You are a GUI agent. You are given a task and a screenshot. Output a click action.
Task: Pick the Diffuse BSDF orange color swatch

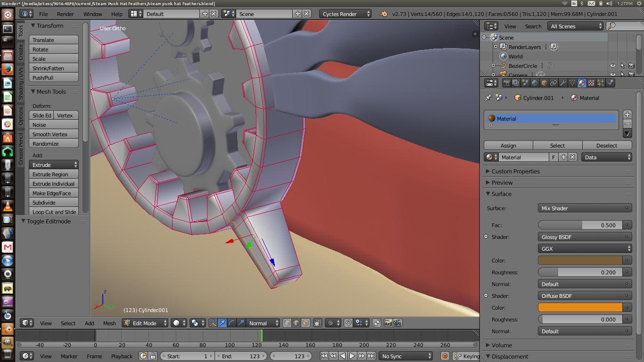point(580,307)
